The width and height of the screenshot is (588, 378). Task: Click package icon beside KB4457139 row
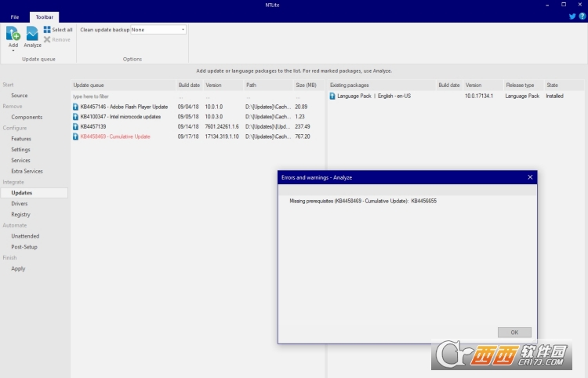75,127
